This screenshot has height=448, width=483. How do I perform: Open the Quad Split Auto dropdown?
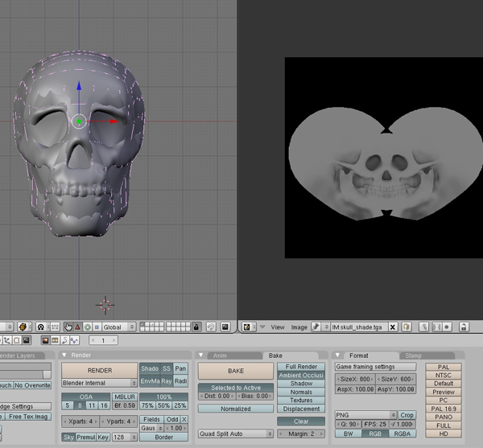coord(236,434)
